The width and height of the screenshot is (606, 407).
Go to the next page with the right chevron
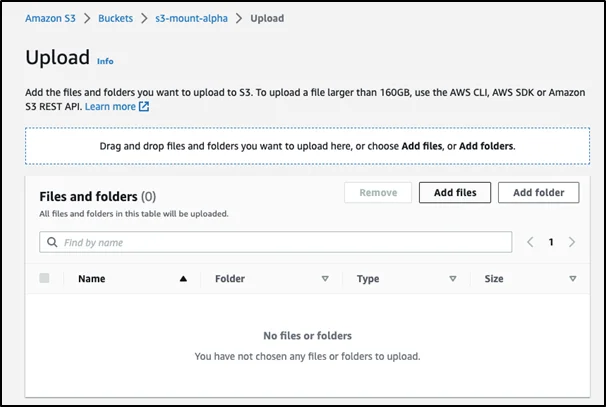coord(571,242)
